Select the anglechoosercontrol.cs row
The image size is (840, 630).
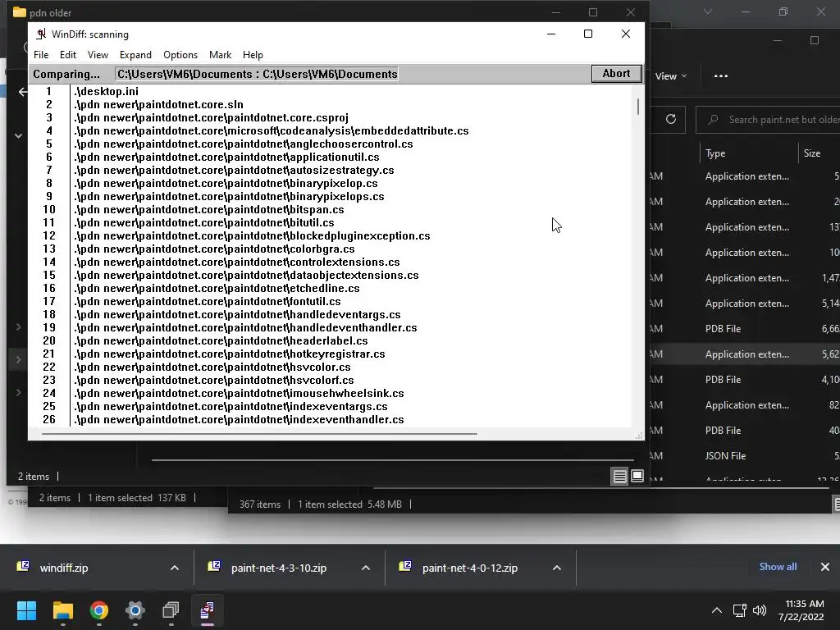point(243,144)
